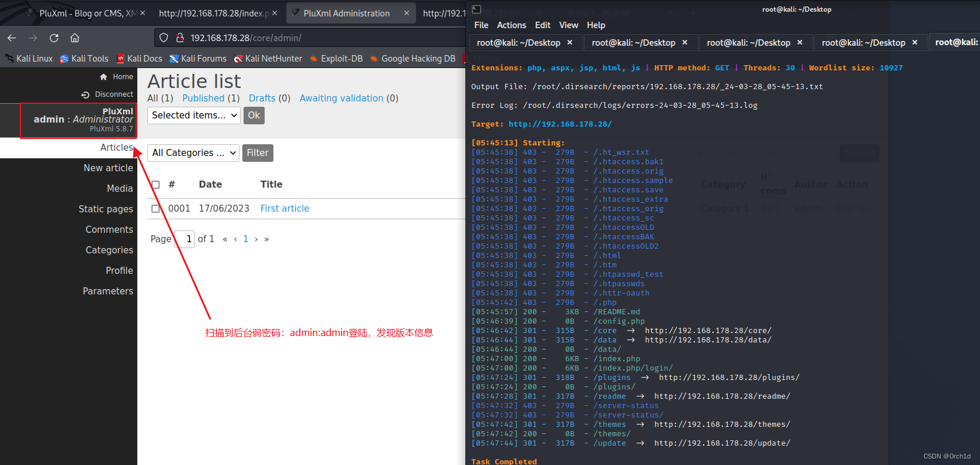The image size is (980, 465).
Task: Click the Date column header
Action: pos(210,185)
